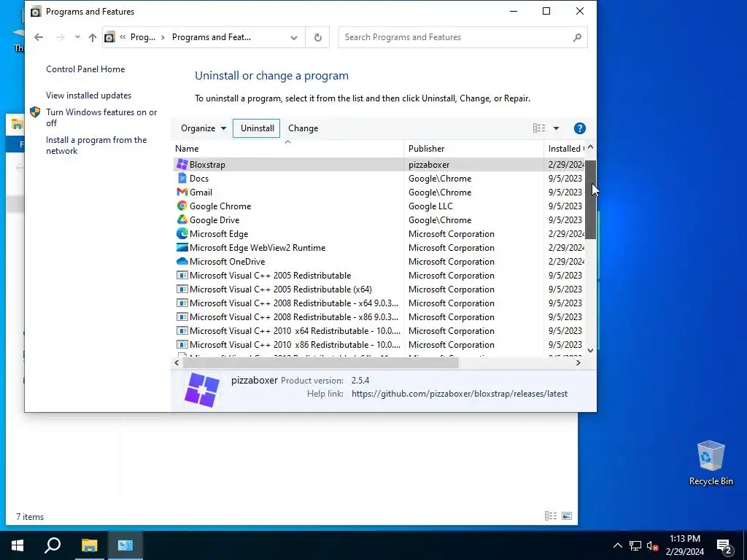Select the Edge WebView2 Runtime icon
Viewport: 747px width, 560px height.
point(182,247)
